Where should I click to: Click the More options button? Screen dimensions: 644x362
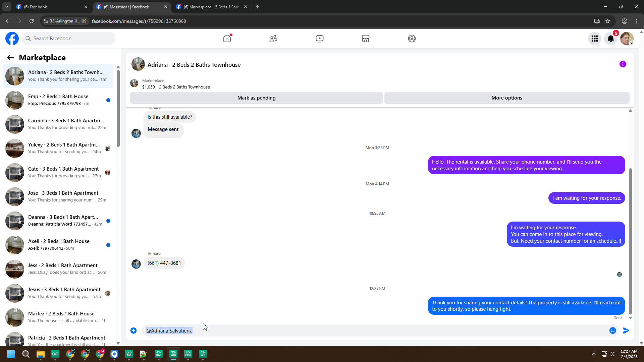(506, 98)
